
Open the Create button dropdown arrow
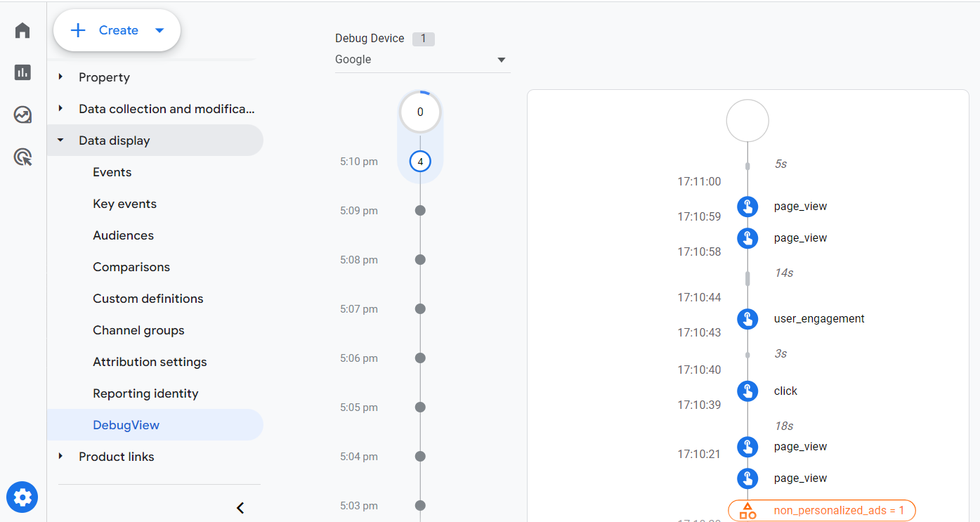pyautogui.click(x=159, y=30)
